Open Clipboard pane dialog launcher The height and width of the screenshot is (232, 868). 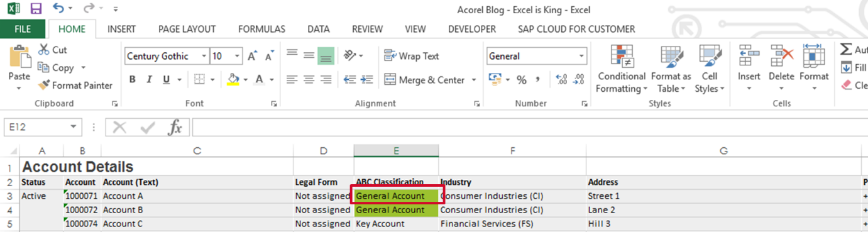114,104
